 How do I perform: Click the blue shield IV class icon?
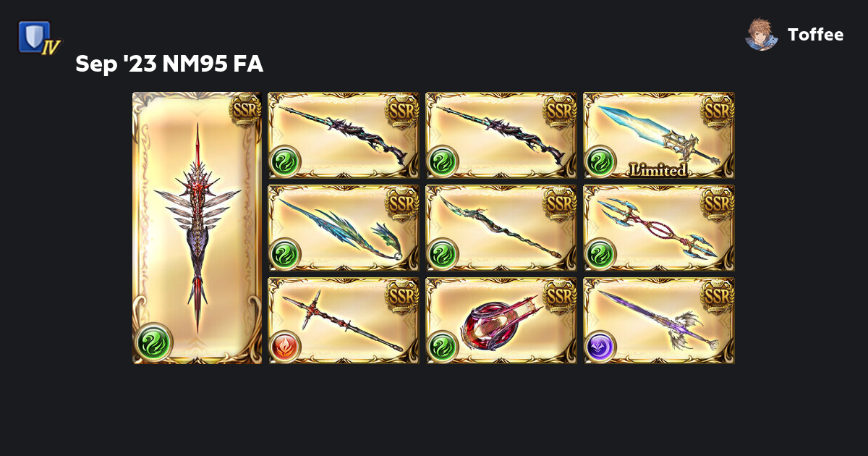[39, 37]
